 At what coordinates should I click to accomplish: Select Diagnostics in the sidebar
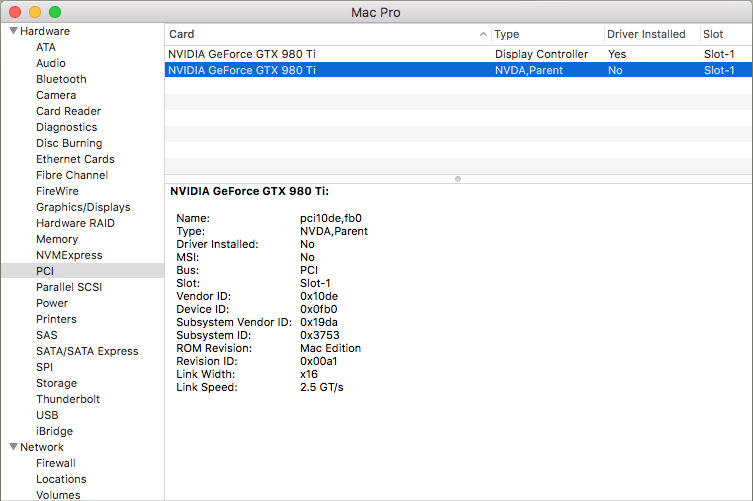coord(67,127)
